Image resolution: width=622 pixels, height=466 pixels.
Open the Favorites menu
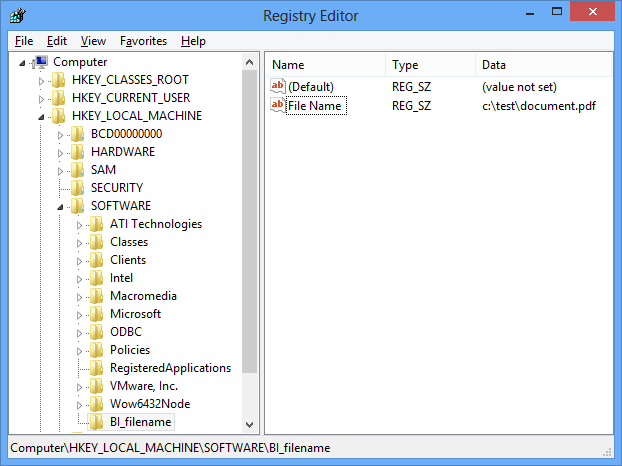(143, 41)
